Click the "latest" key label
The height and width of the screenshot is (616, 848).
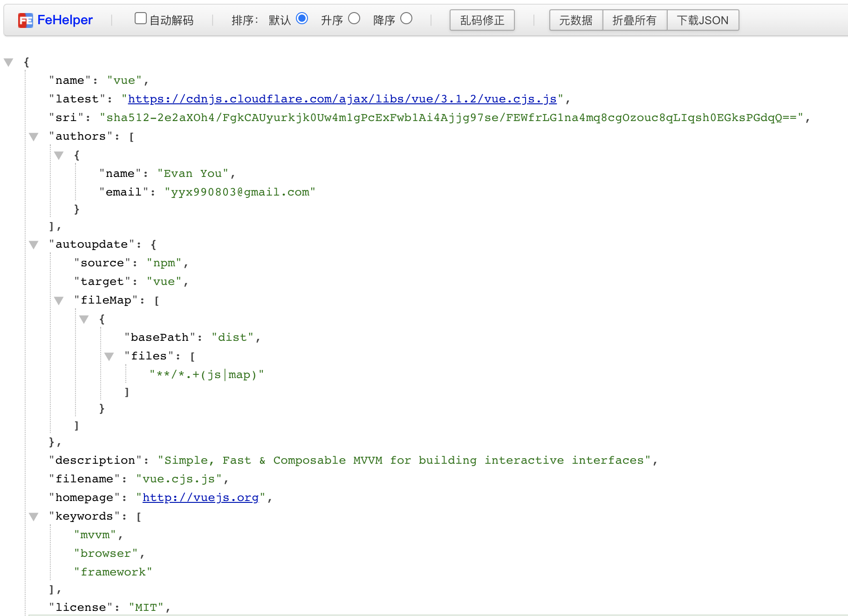pyautogui.click(x=77, y=99)
